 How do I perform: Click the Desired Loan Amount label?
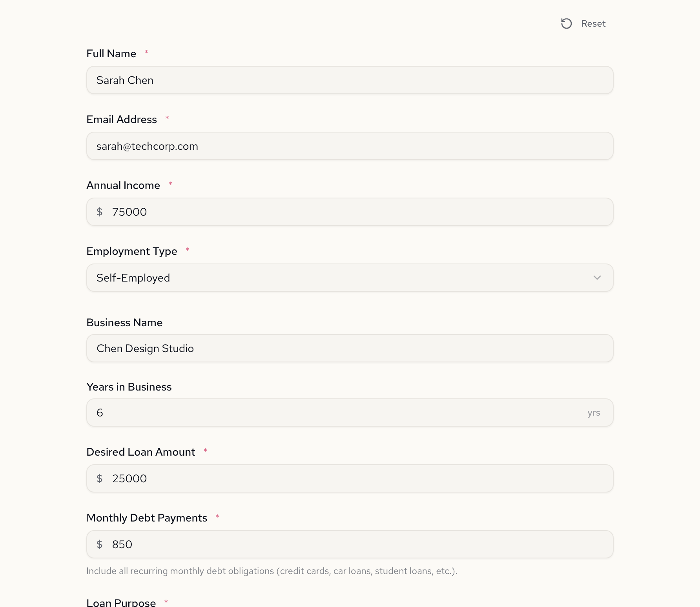(x=140, y=452)
